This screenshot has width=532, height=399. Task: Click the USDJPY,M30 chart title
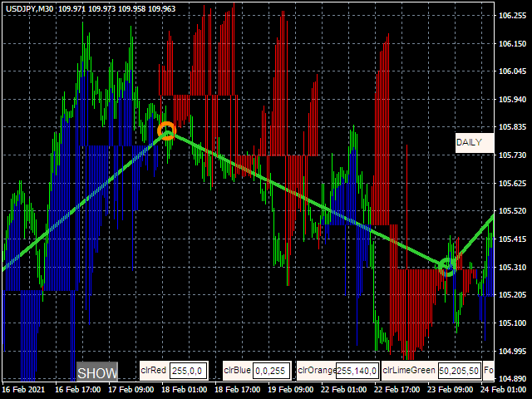coord(30,9)
